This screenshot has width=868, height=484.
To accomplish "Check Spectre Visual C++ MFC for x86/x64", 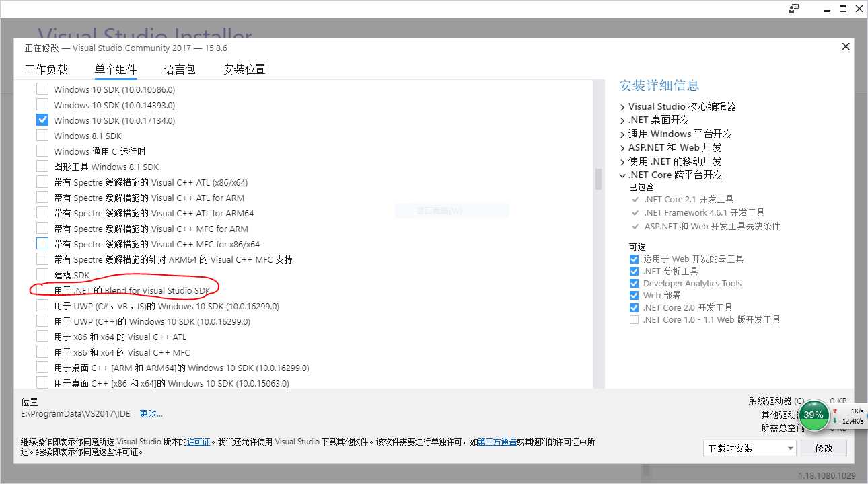I will tap(42, 243).
